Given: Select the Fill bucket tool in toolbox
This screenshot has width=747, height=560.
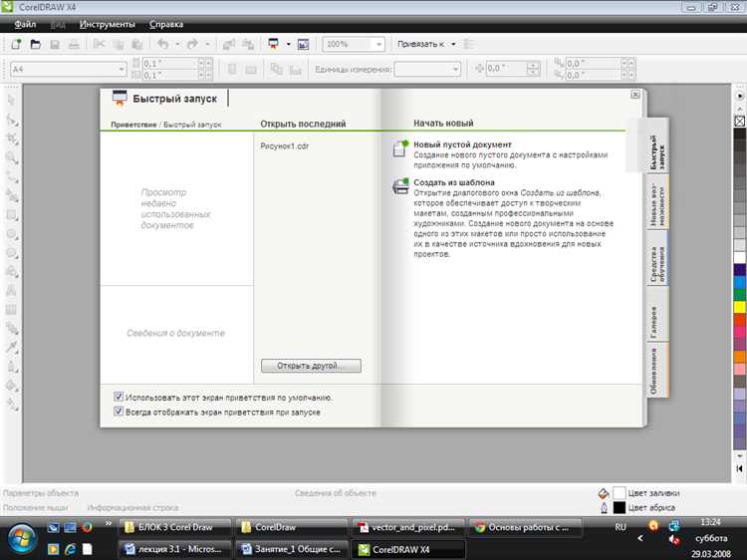Looking at the screenshot, I should pos(11,385).
